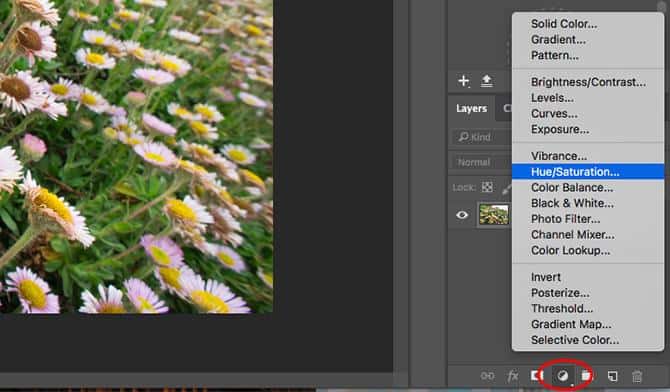Click the plus icon above Layers panel
The height and width of the screenshot is (392, 670).
tap(463, 80)
